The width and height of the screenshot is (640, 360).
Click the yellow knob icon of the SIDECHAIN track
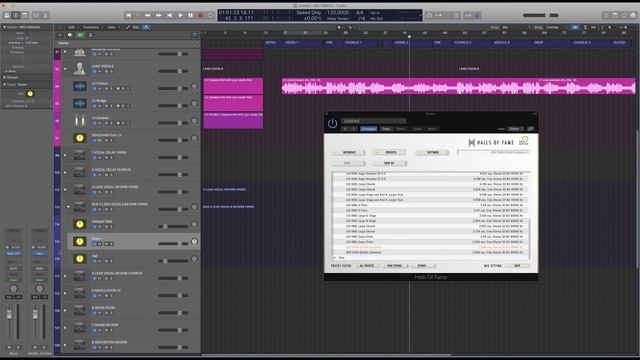[x=80, y=138]
